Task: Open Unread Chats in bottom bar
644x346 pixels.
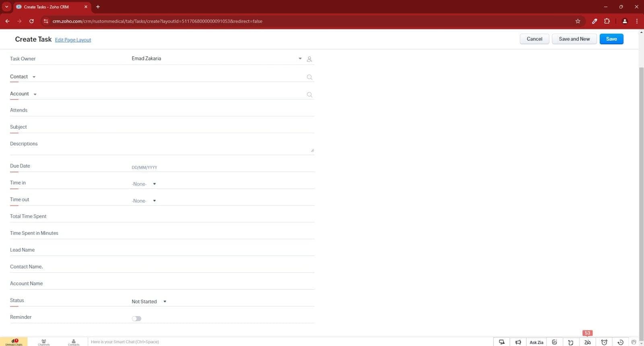Action: coord(14,342)
